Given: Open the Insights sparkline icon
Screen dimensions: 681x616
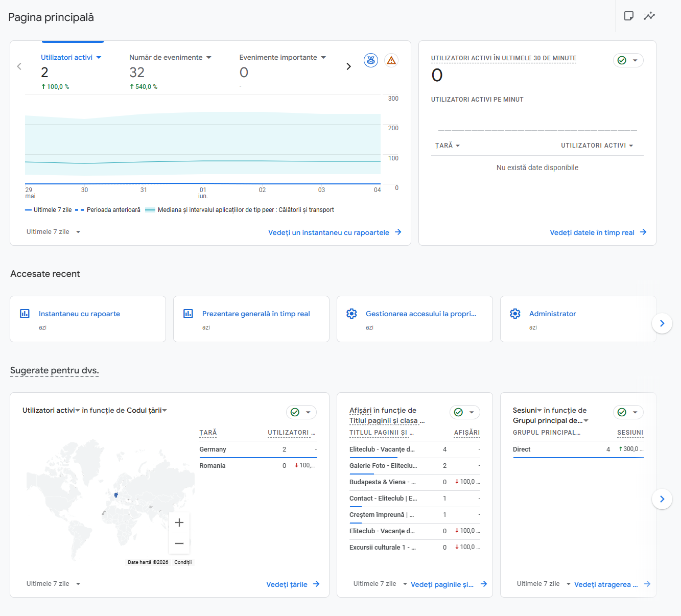Looking at the screenshot, I should coord(649,16).
